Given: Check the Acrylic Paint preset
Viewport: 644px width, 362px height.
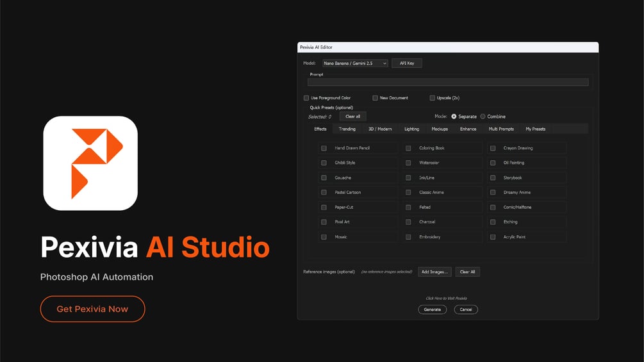Looking at the screenshot, I should [493, 237].
